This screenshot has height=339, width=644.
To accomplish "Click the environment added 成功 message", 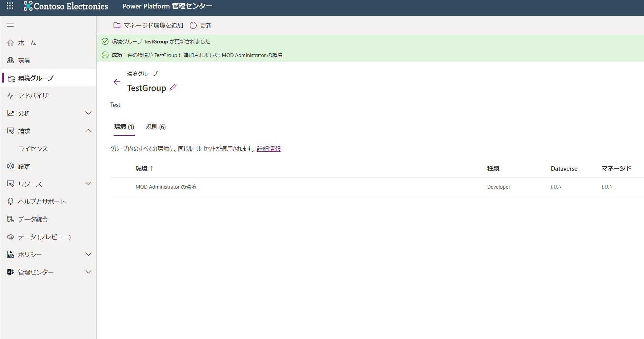I will pos(197,55).
